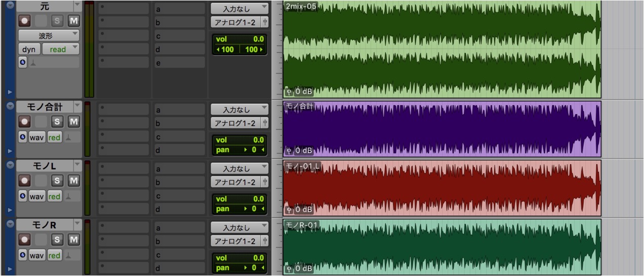Open output window fader icon for モノR track
Screen dimensions: 644x276
click(265, 241)
